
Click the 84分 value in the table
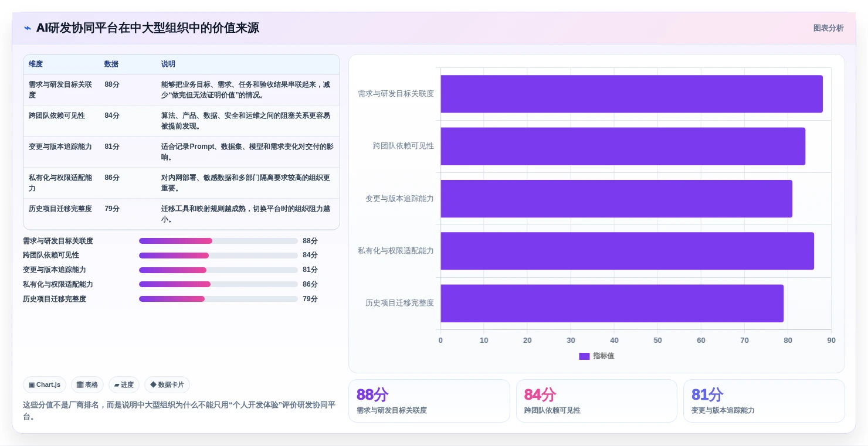click(112, 116)
